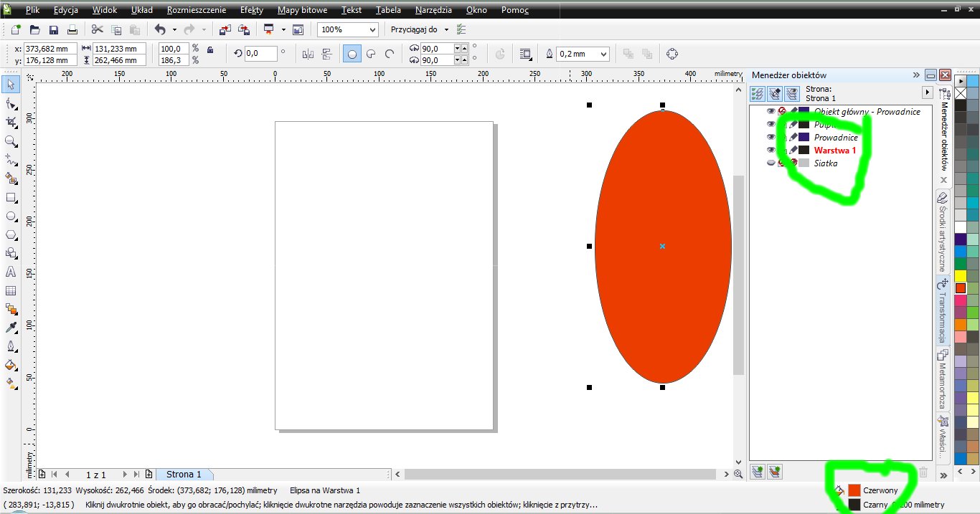Screen dimensions: 980x514
Task: Select the Prowadnice layer name
Action: coord(835,138)
